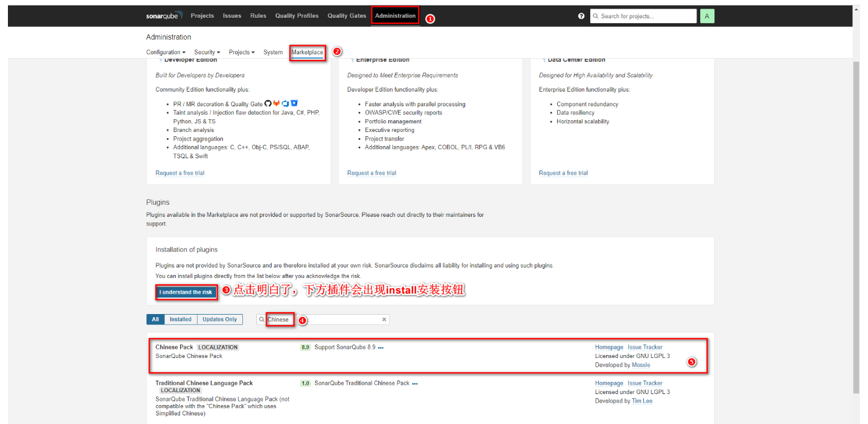Screen dimensions: 868x424
Task: Show Installed plugins only
Action: 181,320
